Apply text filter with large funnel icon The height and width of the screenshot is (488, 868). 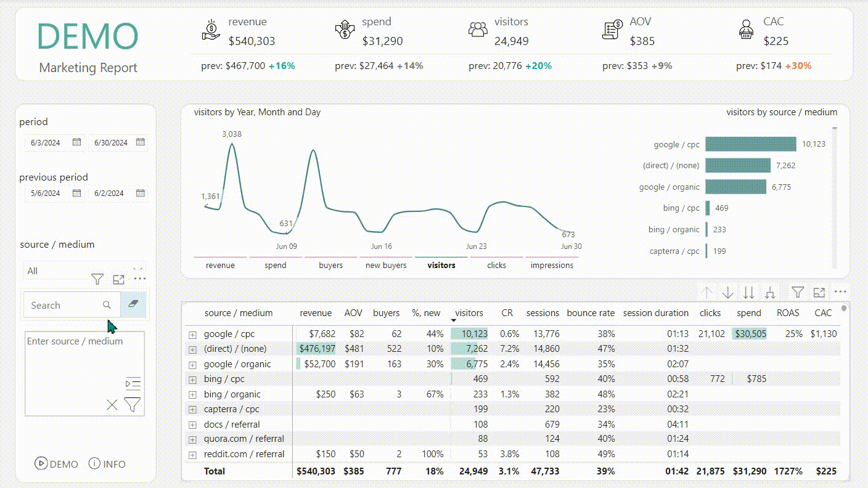click(x=133, y=405)
